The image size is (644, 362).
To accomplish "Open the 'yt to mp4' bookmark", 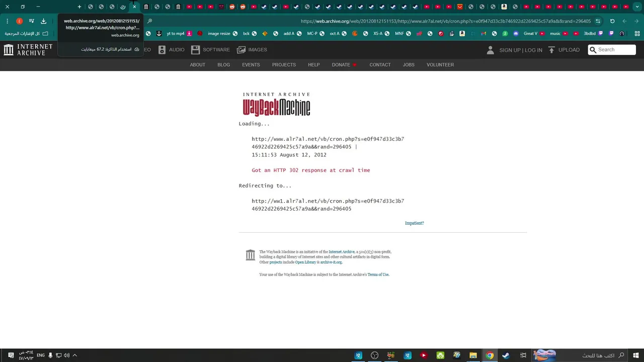I will 179,34.
